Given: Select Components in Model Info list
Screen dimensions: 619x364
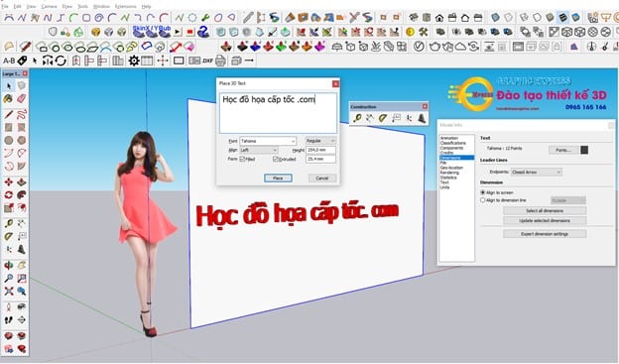Looking at the screenshot, I should pyautogui.click(x=451, y=148).
